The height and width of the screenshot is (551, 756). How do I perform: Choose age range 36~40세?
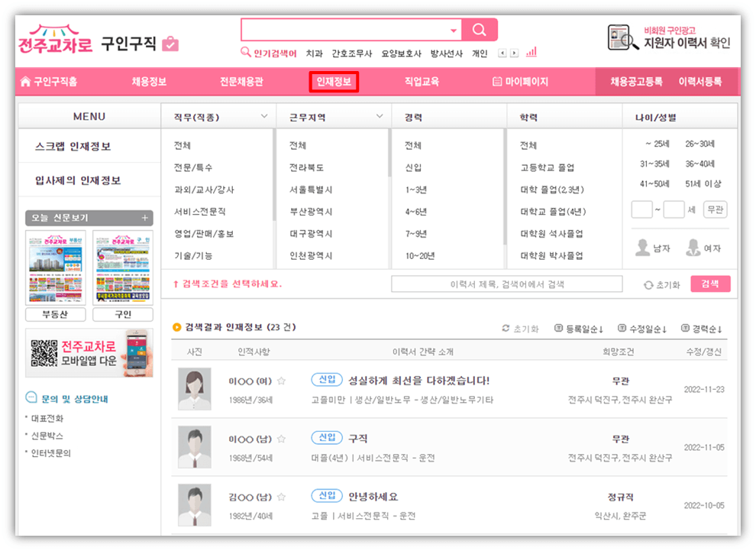click(x=700, y=164)
